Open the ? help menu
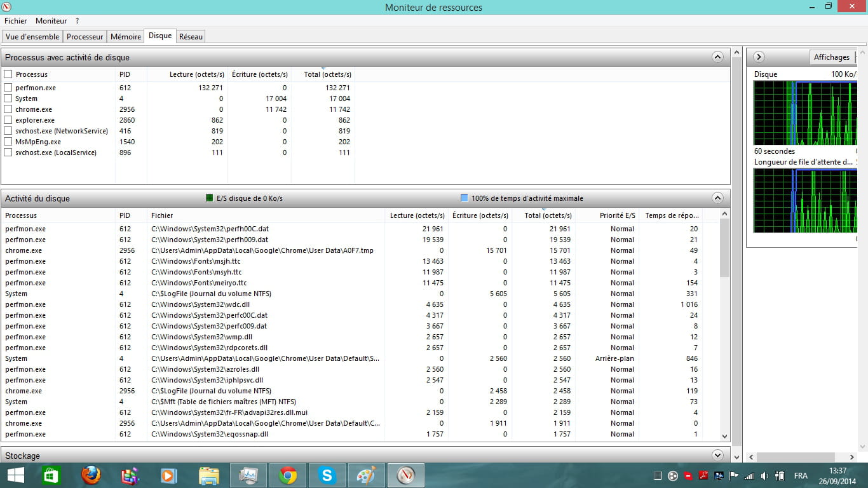 pyautogui.click(x=77, y=21)
